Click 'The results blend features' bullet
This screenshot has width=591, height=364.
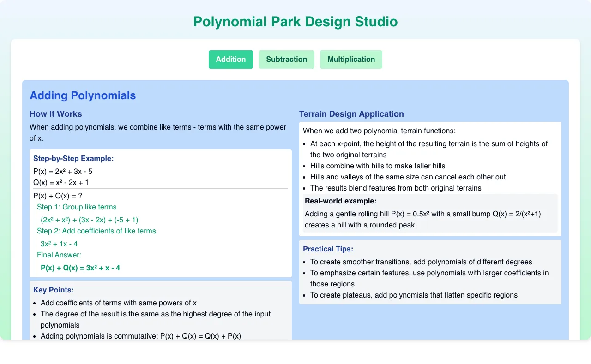click(396, 188)
